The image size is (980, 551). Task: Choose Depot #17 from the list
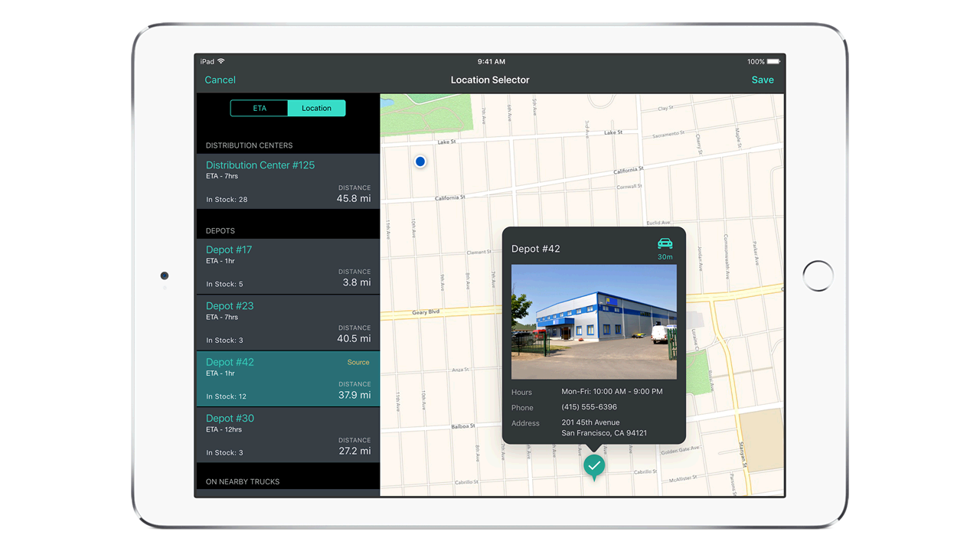288,266
